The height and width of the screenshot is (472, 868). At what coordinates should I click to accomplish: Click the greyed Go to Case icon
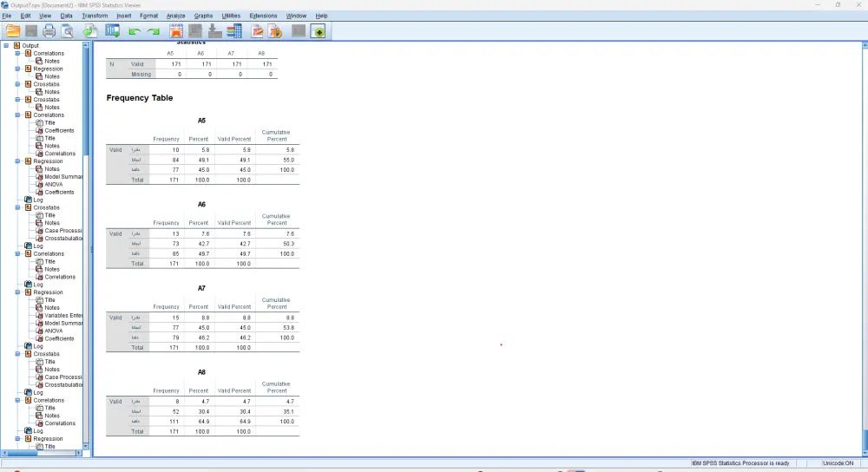tap(194, 31)
